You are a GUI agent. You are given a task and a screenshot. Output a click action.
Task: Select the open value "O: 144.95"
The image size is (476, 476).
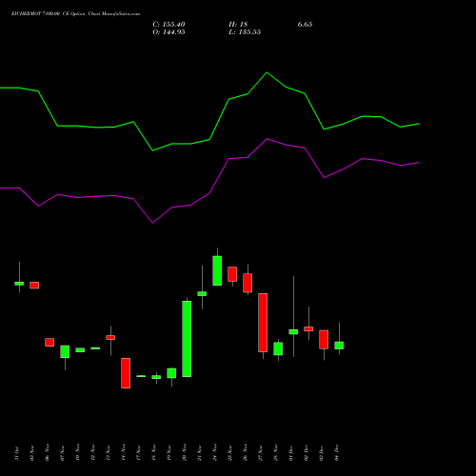click(169, 32)
